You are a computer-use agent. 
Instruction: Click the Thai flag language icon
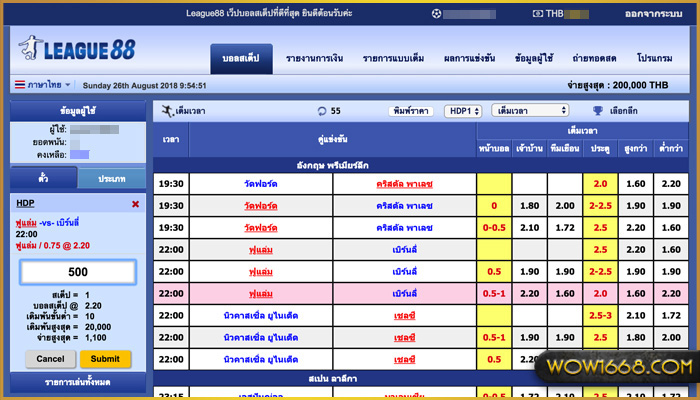coord(22,85)
